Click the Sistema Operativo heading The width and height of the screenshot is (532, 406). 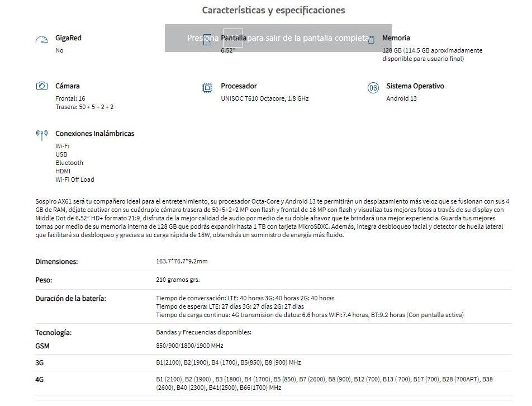(x=415, y=86)
